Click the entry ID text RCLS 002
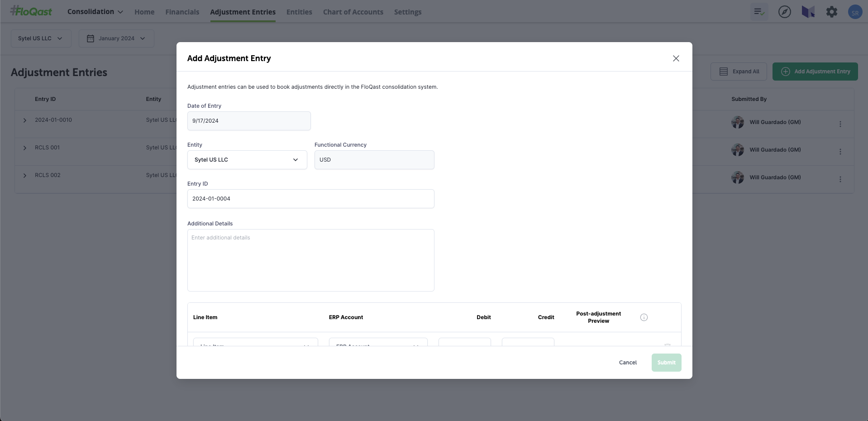Screen dimensions: 868x421 48,175
